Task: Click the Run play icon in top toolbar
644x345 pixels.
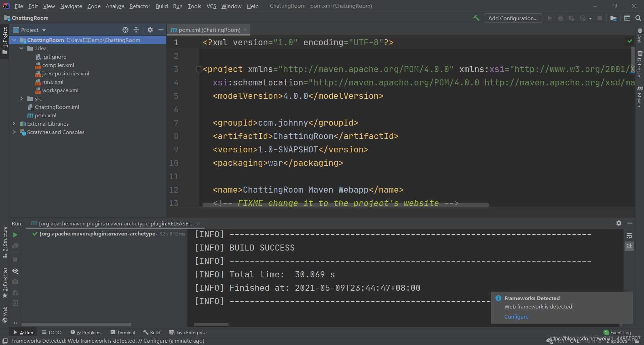Action: pos(550,18)
